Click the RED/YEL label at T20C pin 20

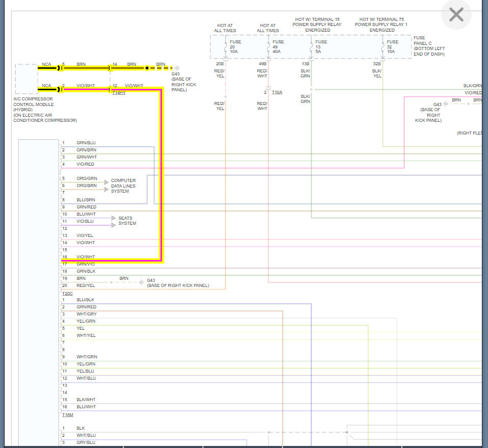pyautogui.click(x=86, y=285)
